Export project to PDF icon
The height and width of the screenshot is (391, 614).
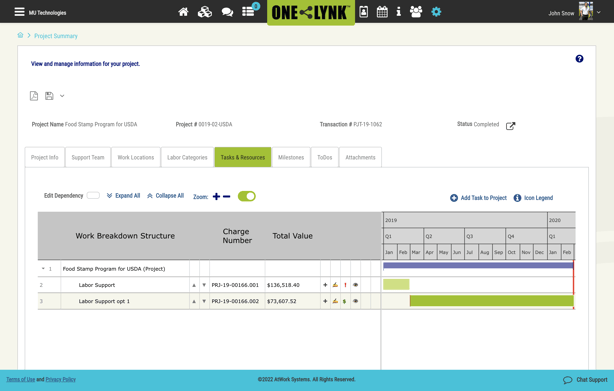[34, 96]
